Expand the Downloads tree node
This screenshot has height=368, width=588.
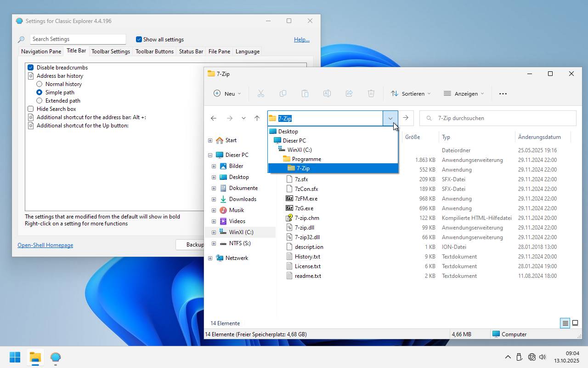pyautogui.click(x=214, y=199)
